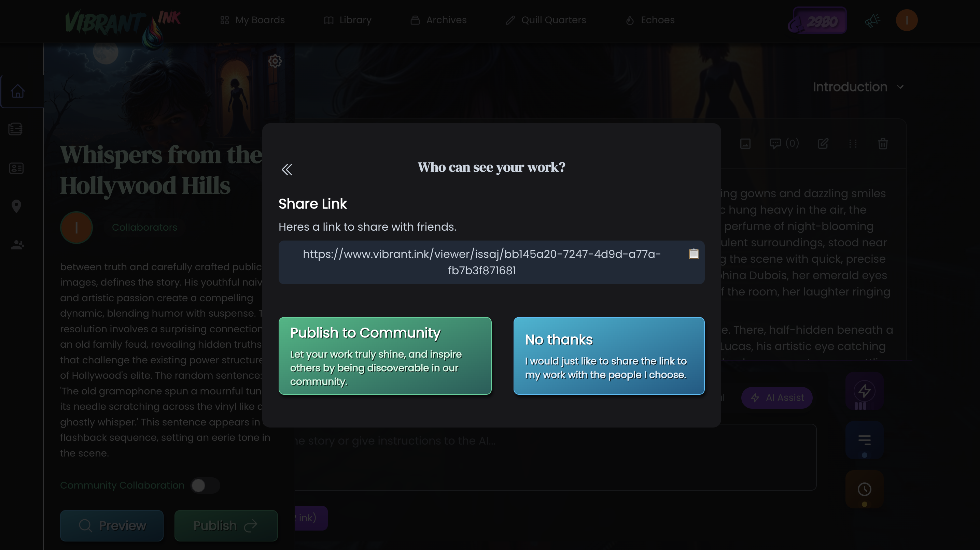
Task: Open settings gear on story cover
Action: [x=275, y=61]
